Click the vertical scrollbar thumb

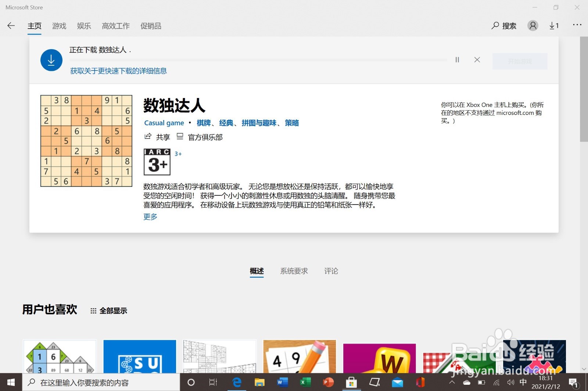[584, 89]
